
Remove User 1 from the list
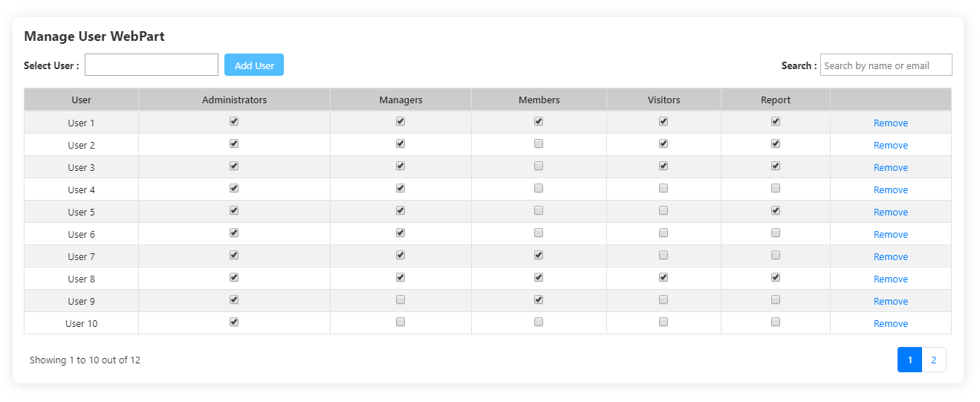pyautogui.click(x=891, y=123)
